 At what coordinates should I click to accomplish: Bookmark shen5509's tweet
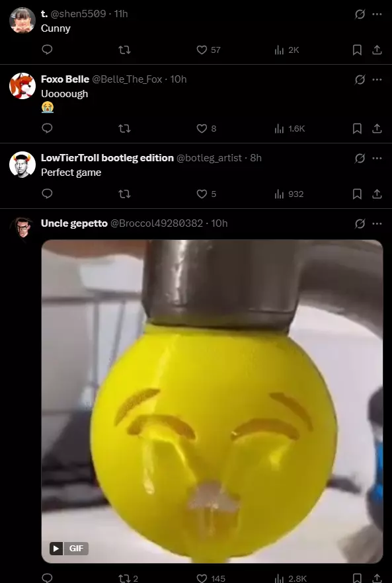[357, 50]
